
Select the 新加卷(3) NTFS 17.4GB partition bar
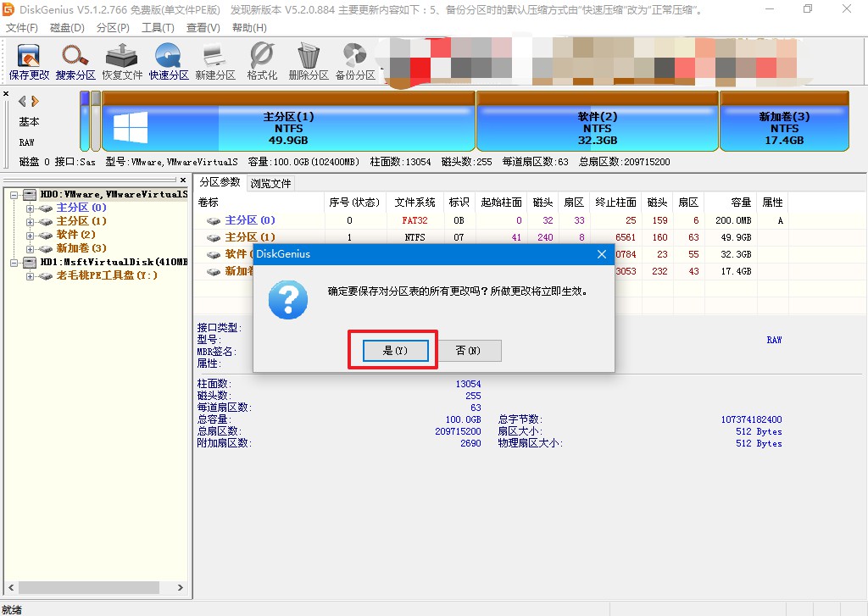coord(784,121)
